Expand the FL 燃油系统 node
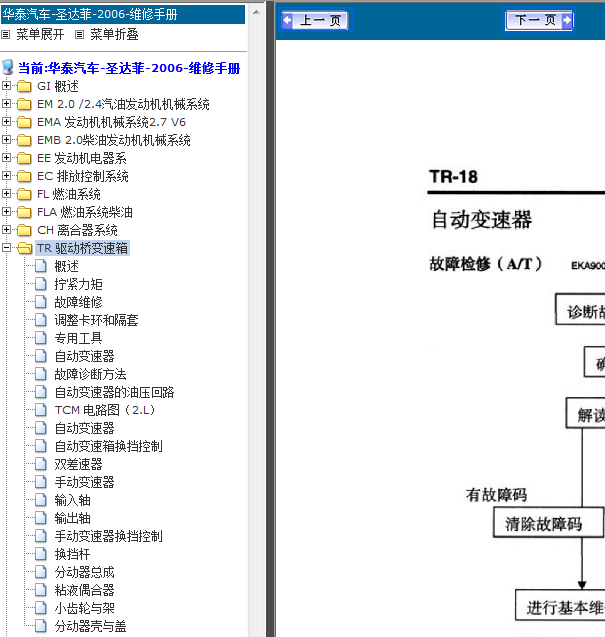Viewport: 605px width, 637px height. [6, 193]
